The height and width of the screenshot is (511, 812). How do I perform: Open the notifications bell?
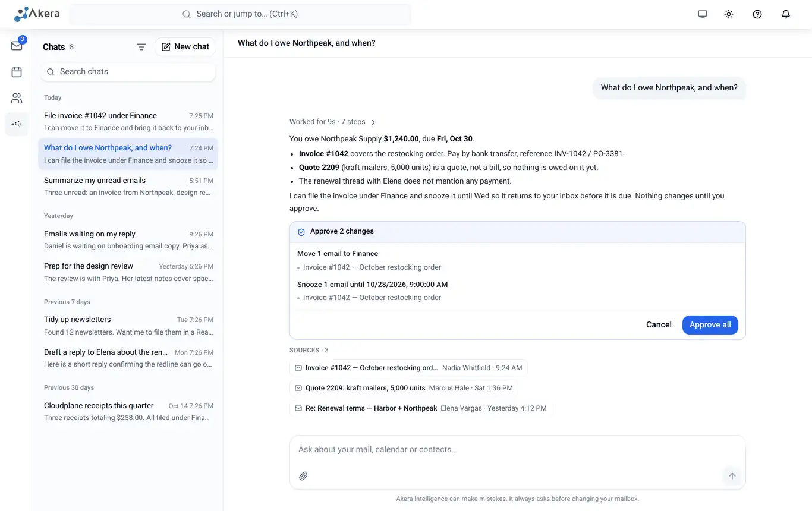point(786,14)
